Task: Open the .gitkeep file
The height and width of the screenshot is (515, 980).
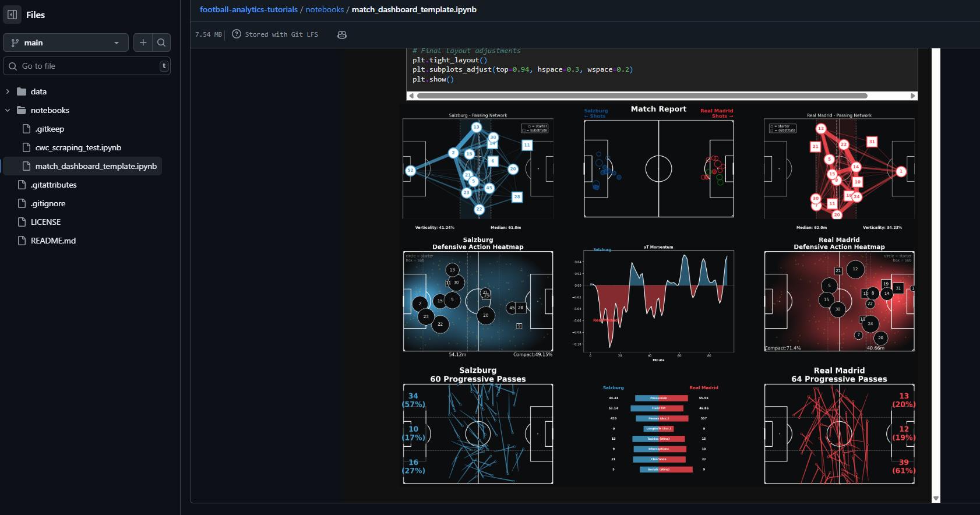Action: (50, 129)
